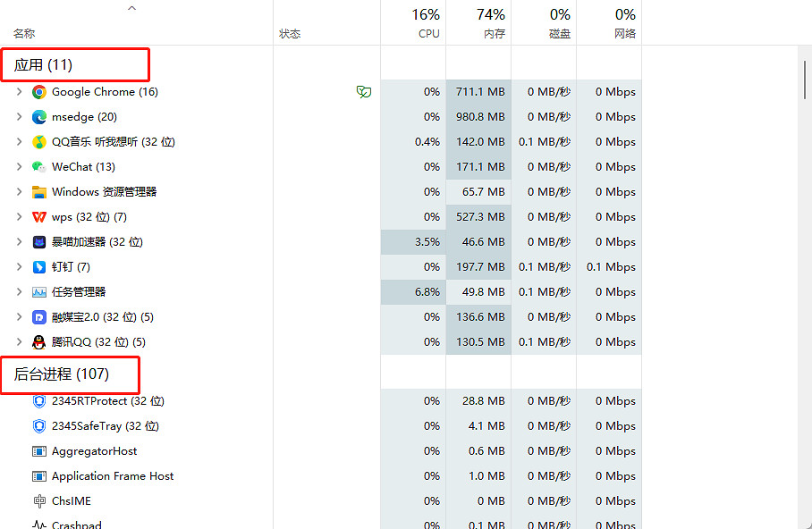Viewport: 812px width, 529px height.
Task: Click the green leaf efficiency icon
Action: [364, 92]
